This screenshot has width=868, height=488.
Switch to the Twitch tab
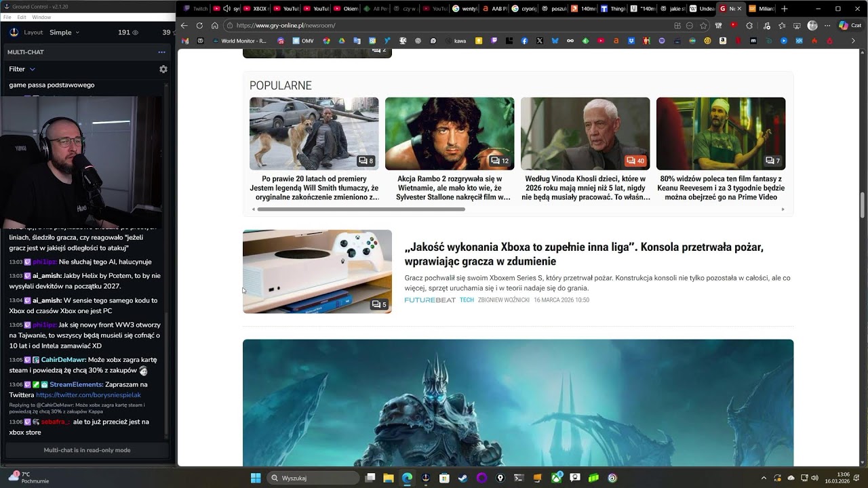point(195,9)
